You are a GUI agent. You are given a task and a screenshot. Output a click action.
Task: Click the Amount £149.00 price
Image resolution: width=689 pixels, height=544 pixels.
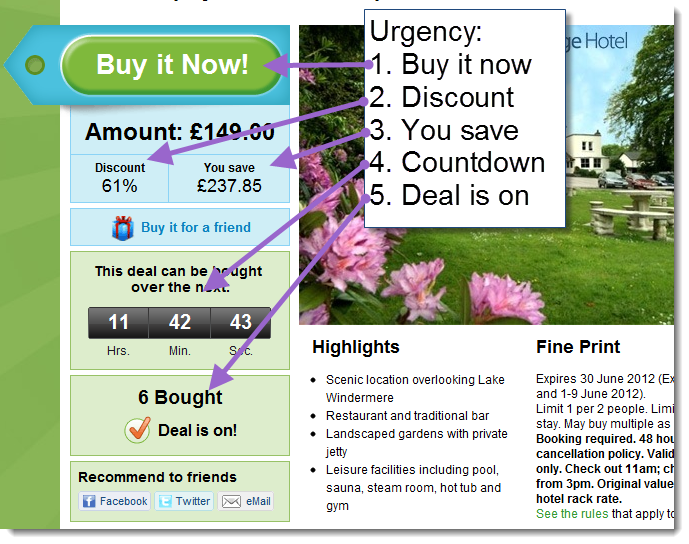click(x=180, y=131)
